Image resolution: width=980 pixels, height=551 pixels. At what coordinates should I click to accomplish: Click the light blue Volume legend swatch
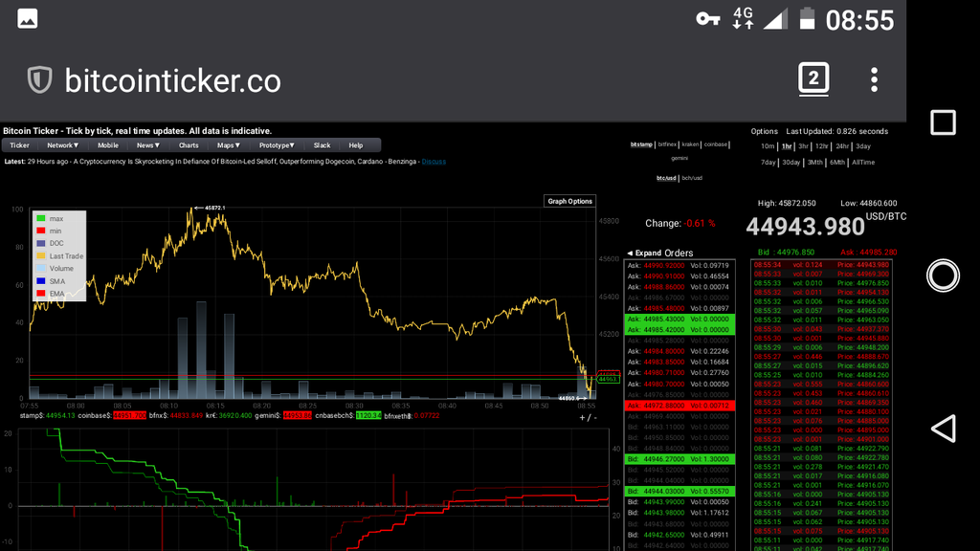click(40, 268)
